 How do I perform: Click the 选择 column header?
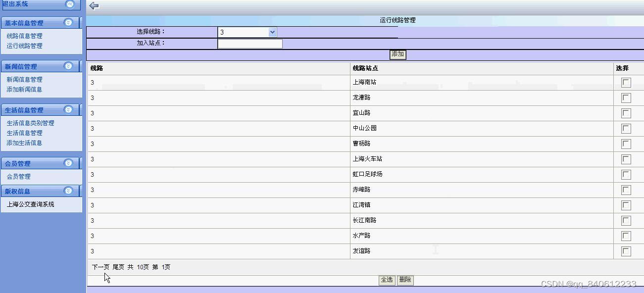622,68
